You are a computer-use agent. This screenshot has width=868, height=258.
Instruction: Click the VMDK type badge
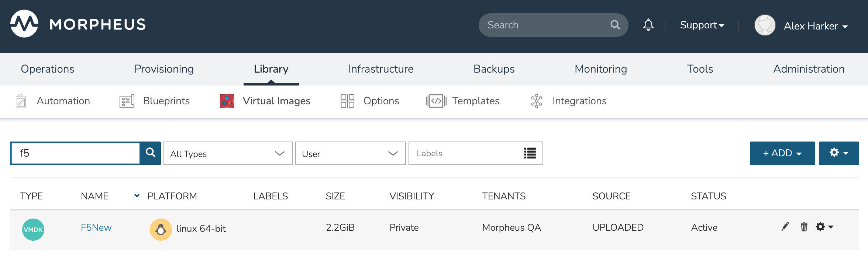coord(33,229)
